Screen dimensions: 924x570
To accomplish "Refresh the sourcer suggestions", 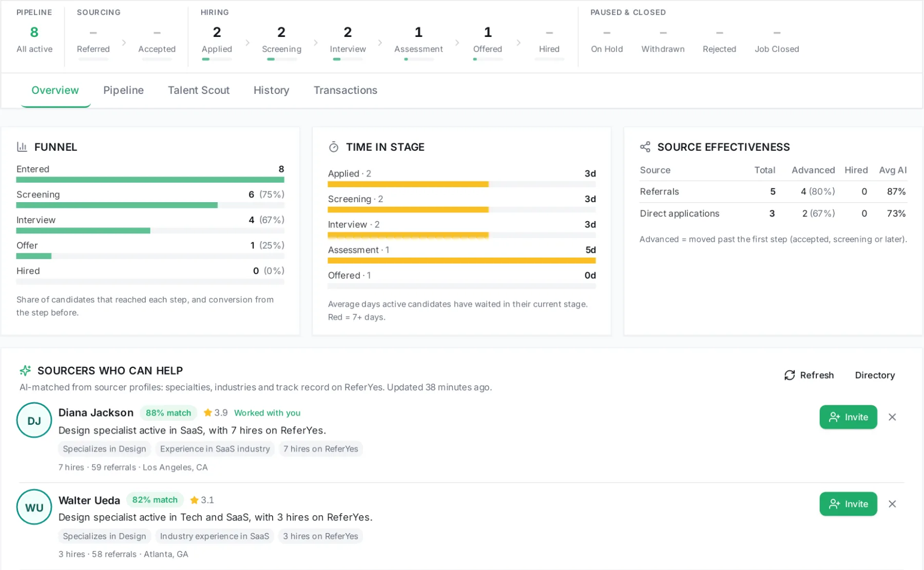I will click(x=809, y=375).
